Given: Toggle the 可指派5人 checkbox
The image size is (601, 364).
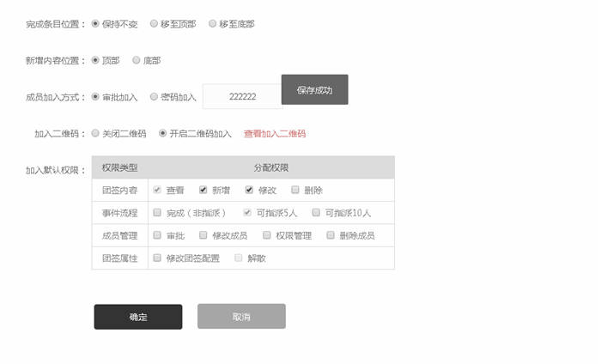Looking at the screenshot, I should pos(247,212).
